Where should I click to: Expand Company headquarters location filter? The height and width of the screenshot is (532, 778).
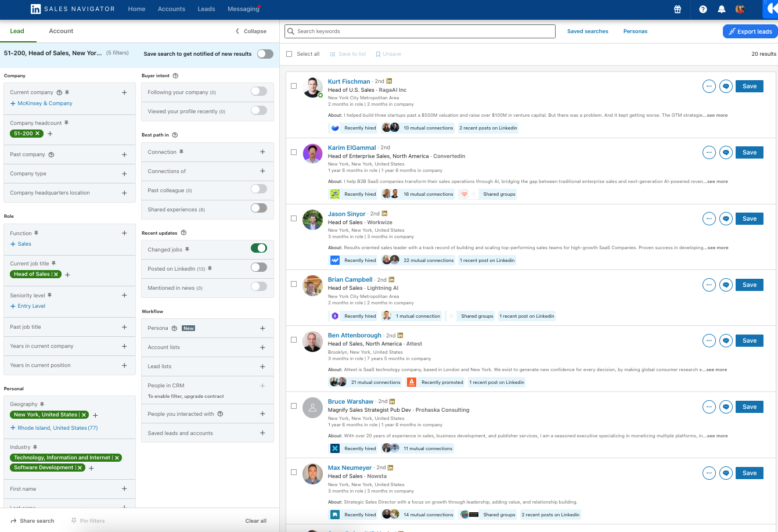pyautogui.click(x=124, y=193)
